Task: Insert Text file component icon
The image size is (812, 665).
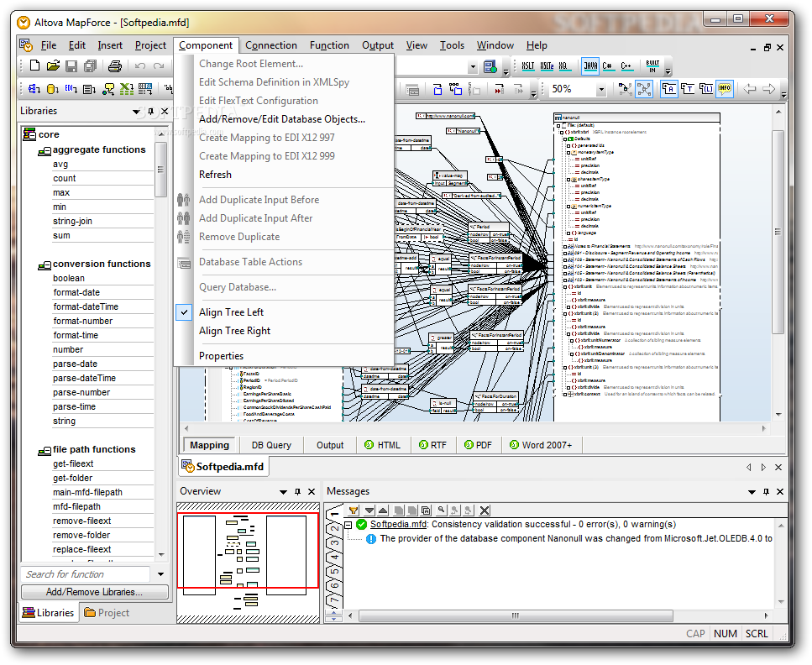Action: pyautogui.click(x=90, y=89)
